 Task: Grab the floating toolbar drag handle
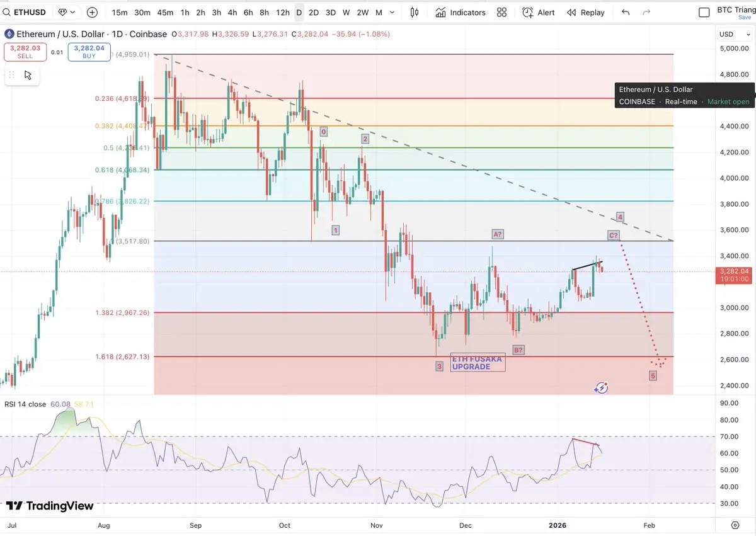click(12, 75)
